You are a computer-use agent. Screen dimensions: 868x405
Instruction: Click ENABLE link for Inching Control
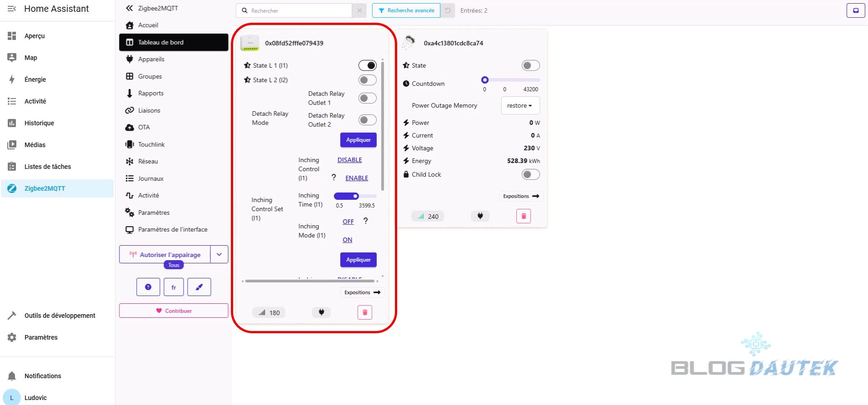(356, 178)
